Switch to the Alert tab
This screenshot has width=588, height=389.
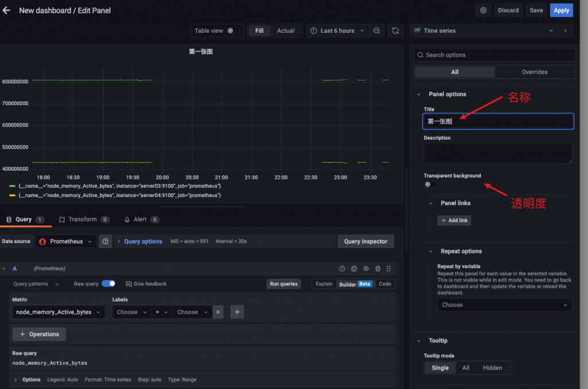pos(141,220)
